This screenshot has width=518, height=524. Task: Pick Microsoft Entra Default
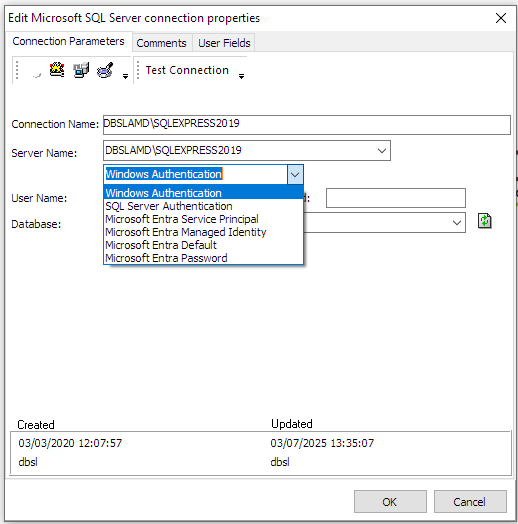point(204,245)
